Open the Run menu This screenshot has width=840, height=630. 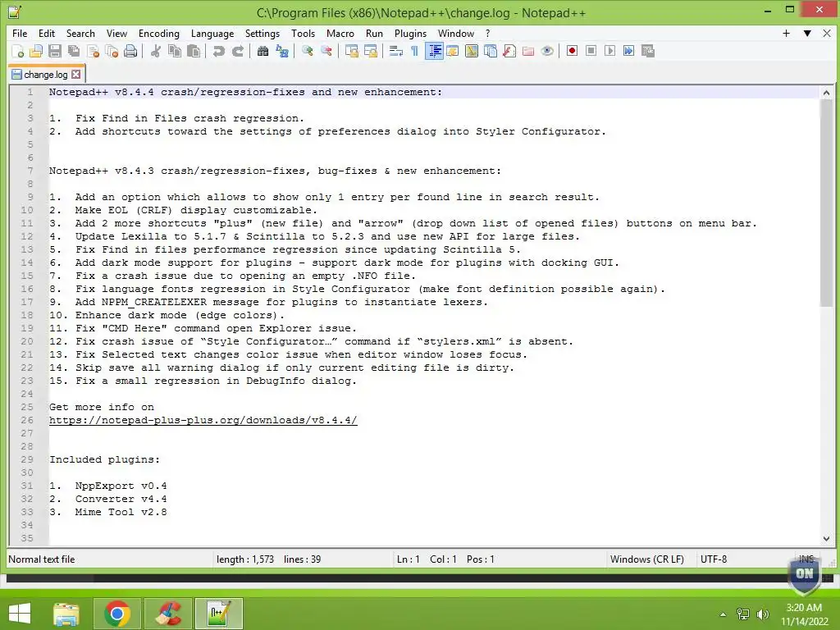click(374, 33)
